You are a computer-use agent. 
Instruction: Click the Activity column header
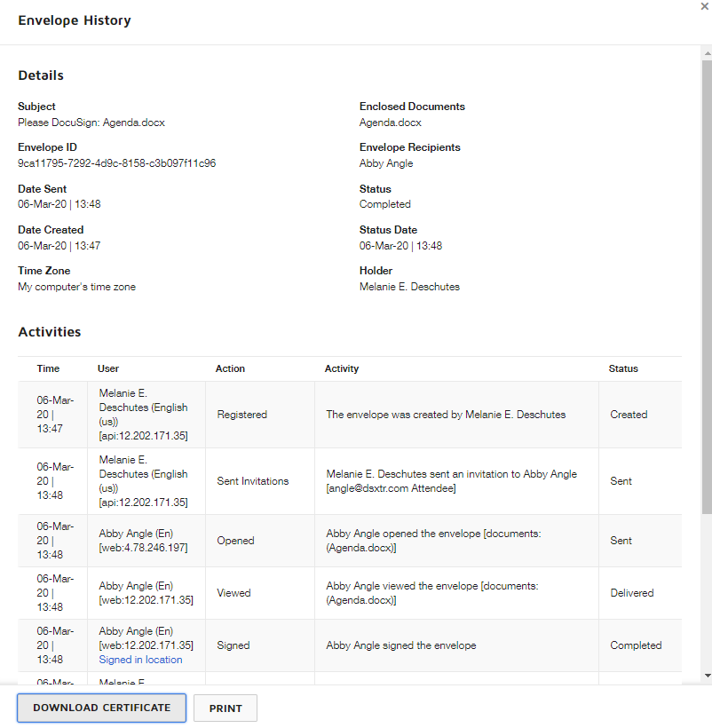342,368
